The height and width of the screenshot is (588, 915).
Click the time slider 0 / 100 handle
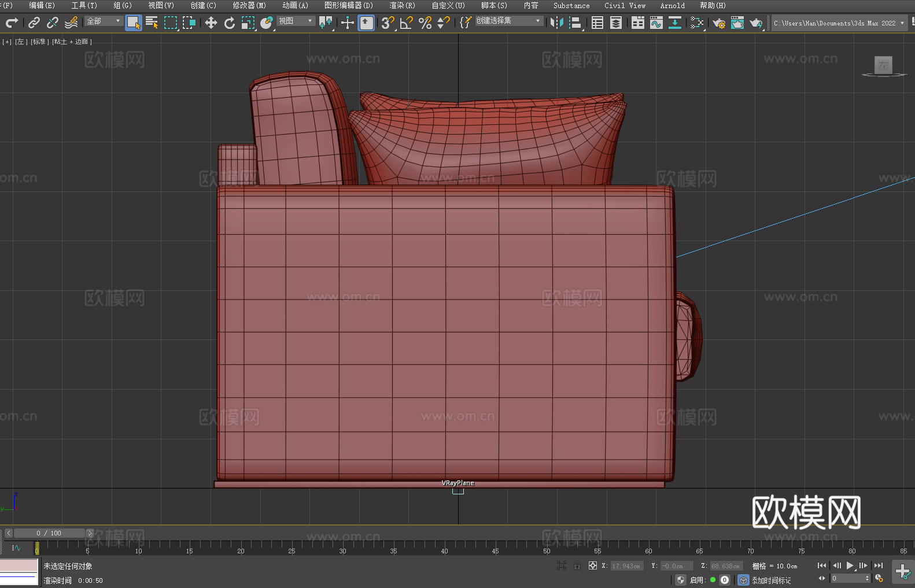pos(49,533)
